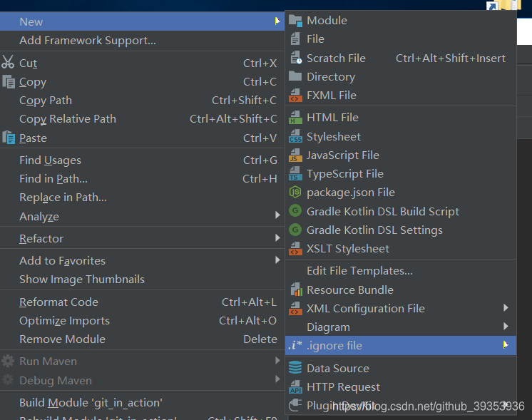Image resolution: width=532 pixels, height=420 pixels.
Task: Click the XSLT Stylesheet icon
Action: coord(295,249)
